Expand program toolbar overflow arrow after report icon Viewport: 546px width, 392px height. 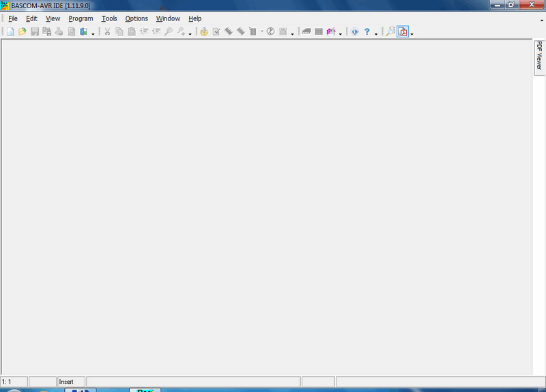click(293, 34)
